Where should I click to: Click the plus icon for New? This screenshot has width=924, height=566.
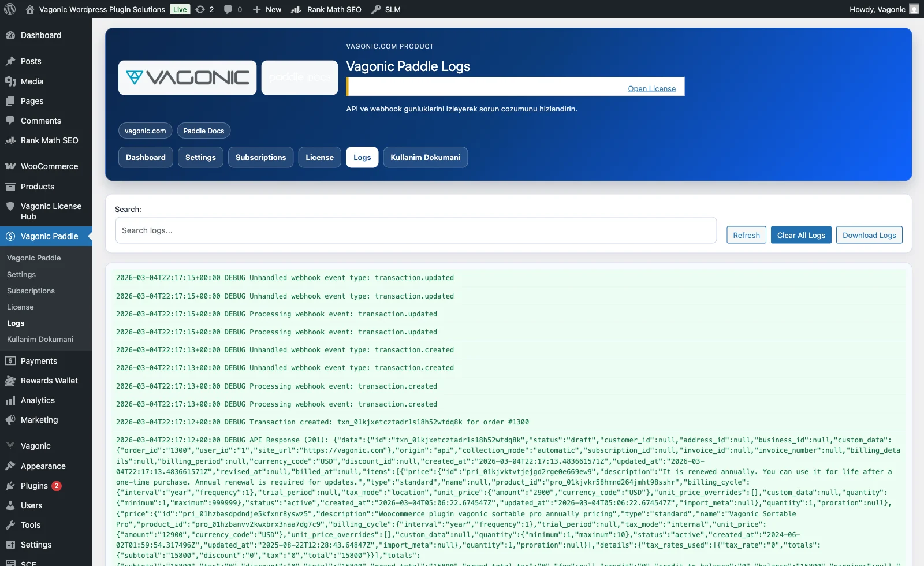(x=257, y=9)
